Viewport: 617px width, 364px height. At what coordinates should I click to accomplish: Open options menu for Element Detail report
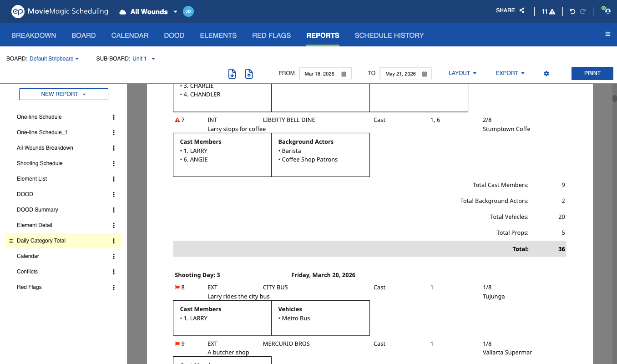pyautogui.click(x=114, y=225)
